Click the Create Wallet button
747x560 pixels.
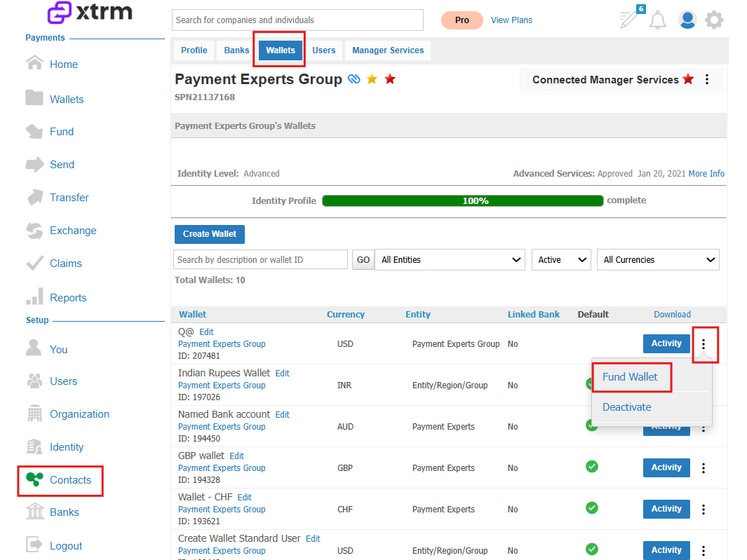210,234
